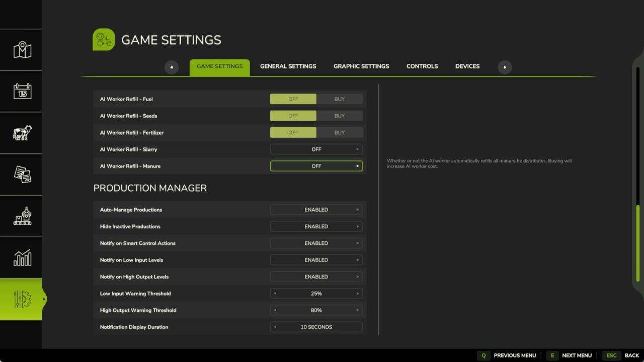The height and width of the screenshot is (362, 644).
Task: Open the Graphic Settings tab
Action: [x=361, y=66]
